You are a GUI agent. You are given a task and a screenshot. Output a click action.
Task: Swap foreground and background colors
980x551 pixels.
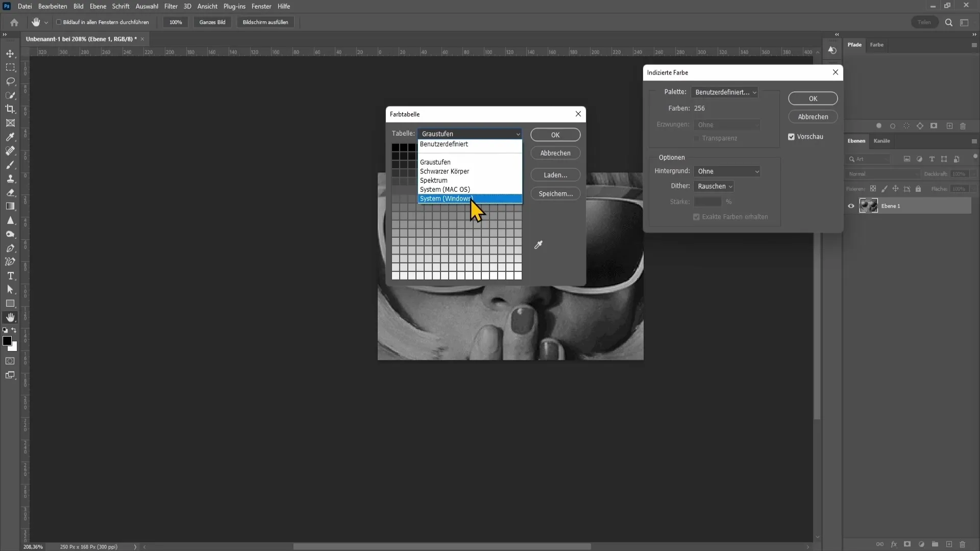[x=14, y=330]
